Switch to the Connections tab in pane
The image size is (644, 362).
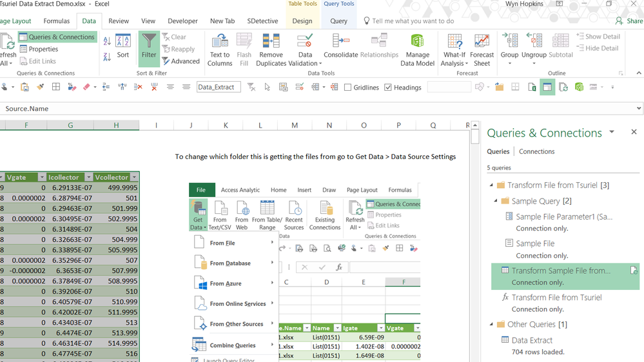click(536, 151)
